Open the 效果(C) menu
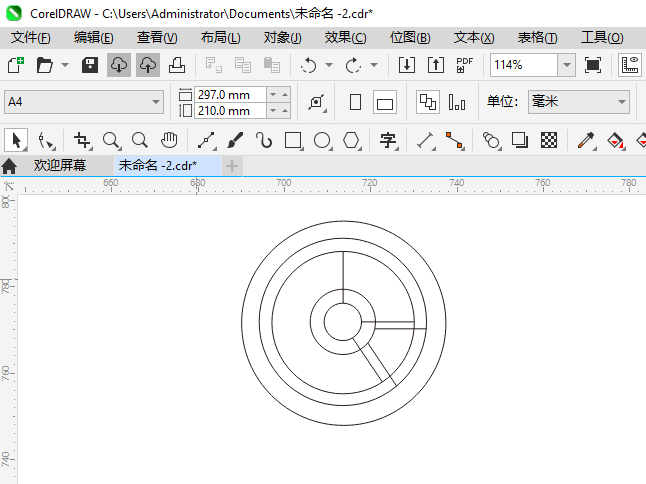Image resolution: width=646 pixels, height=484 pixels. pyautogui.click(x=345, y=38)
